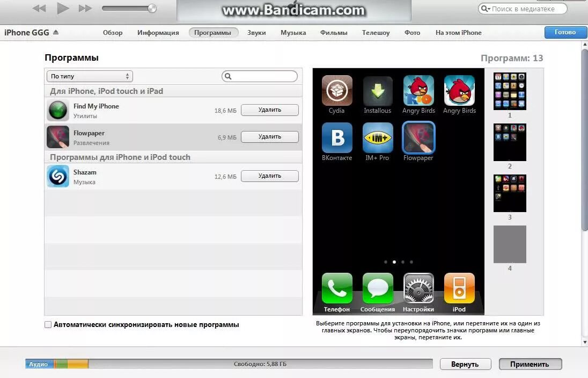Screen dimensions: 588x378
Task: Click the ВКонтакте app icon
Action: point(337,138)
